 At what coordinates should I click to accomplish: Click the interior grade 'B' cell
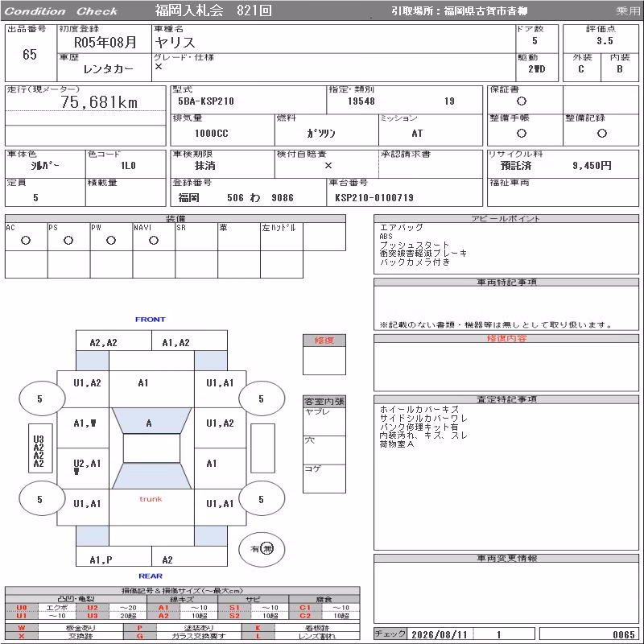[619, 69]
